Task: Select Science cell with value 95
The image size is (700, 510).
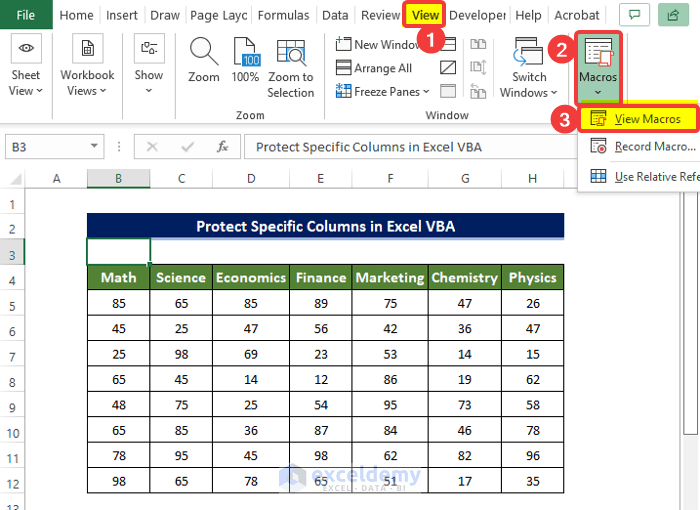Action: tap(181, 456)
